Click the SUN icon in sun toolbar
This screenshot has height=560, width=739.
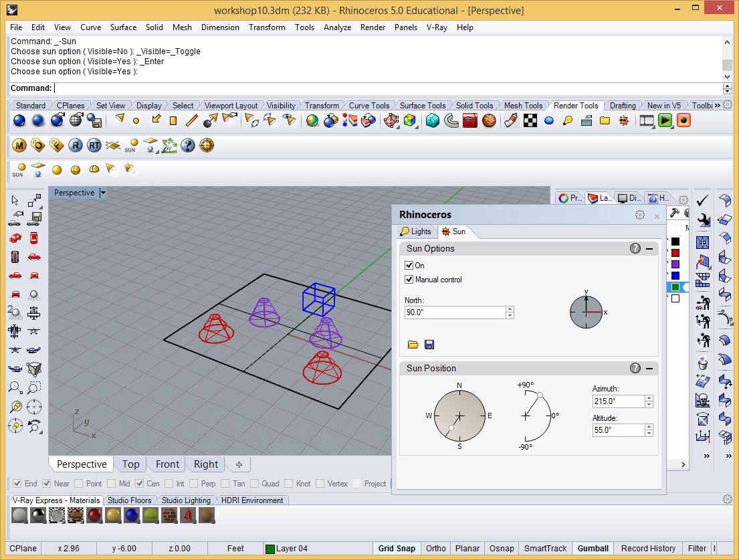pyautogui.click(x=19, y=170)
